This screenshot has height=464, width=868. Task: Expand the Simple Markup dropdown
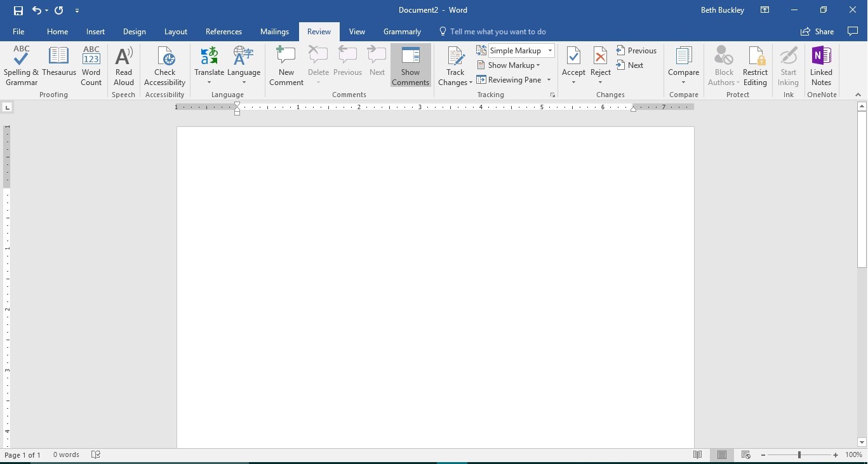pos(550,51)
